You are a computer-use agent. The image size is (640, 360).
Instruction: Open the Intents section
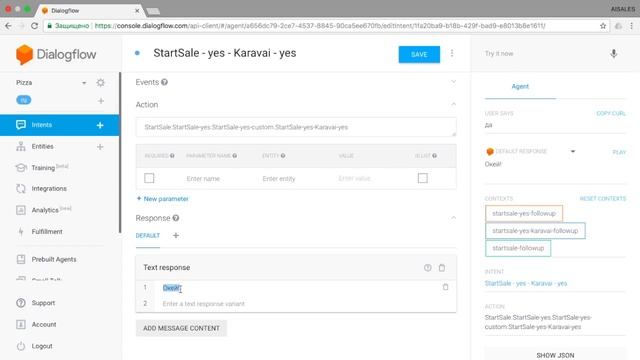point(42,125)
